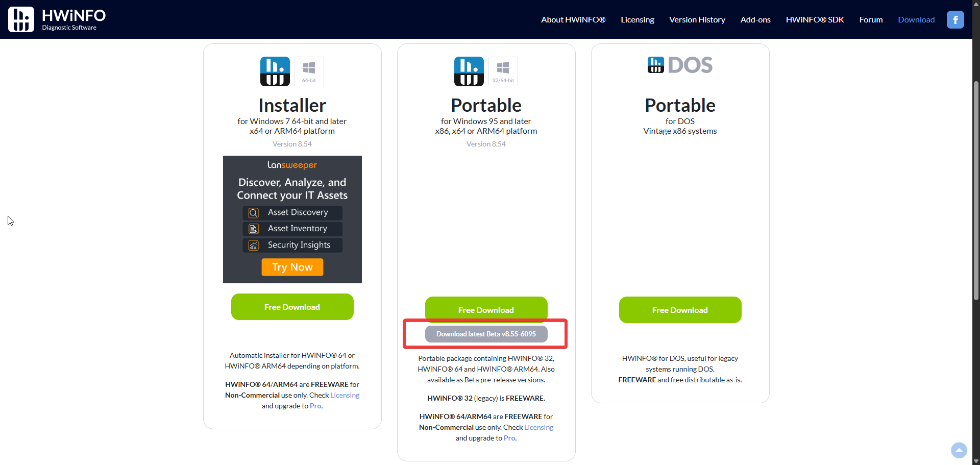The image size is (980, 465).
Task: Go to Version History in the navigation
Action: [697, 19]
